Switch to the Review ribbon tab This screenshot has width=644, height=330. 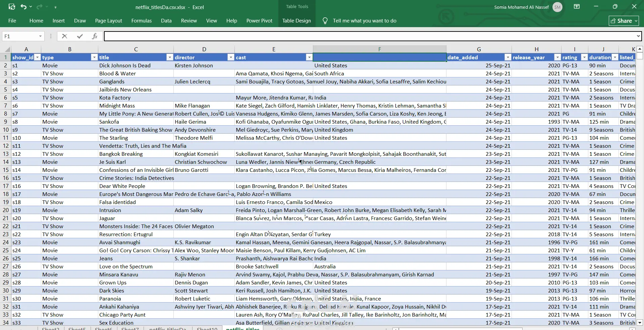click(x=189, y=21)
